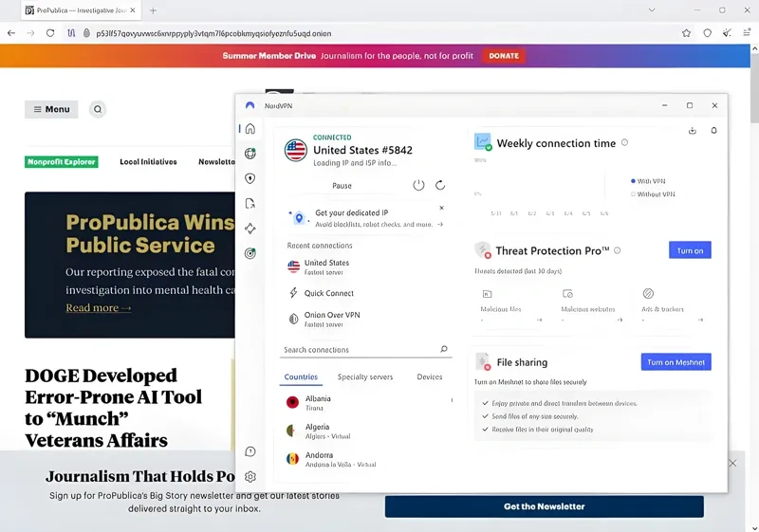
Task: Show Threat Protection Pro info icon
Action: (618, 250)
